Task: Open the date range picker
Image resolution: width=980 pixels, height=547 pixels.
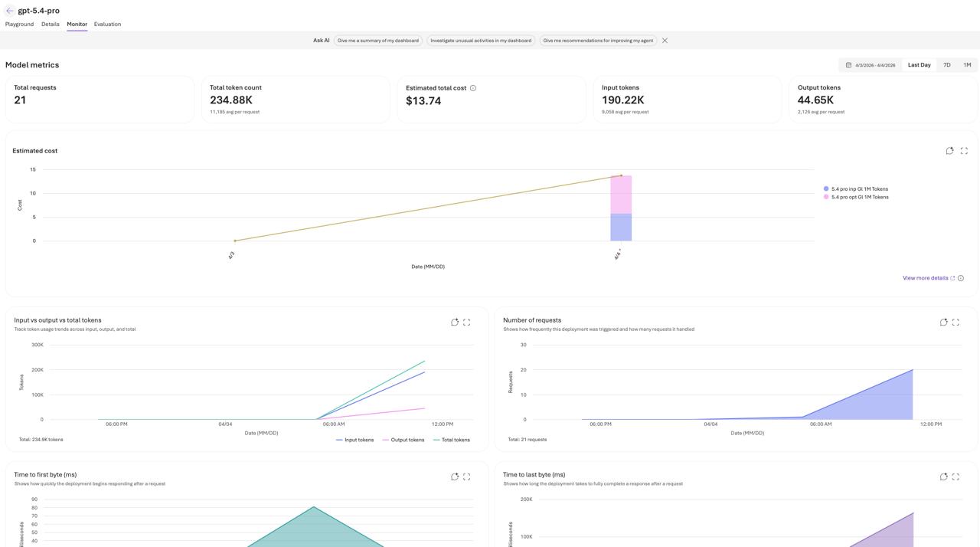Action: 870,65
